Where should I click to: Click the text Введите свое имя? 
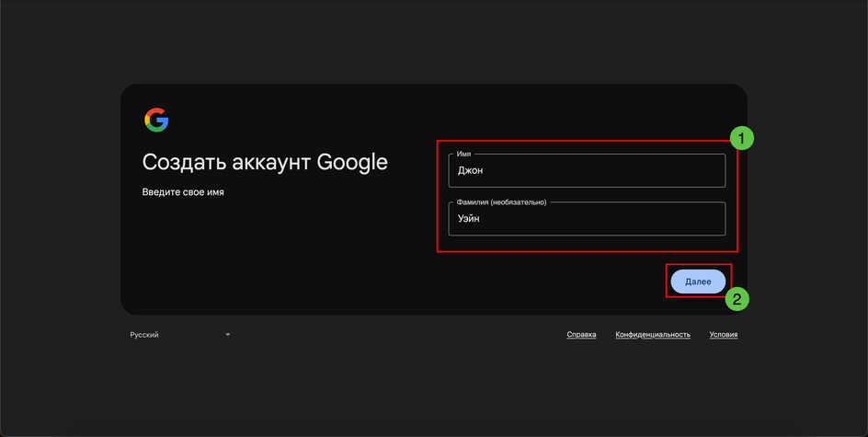(x=183, y=192)
